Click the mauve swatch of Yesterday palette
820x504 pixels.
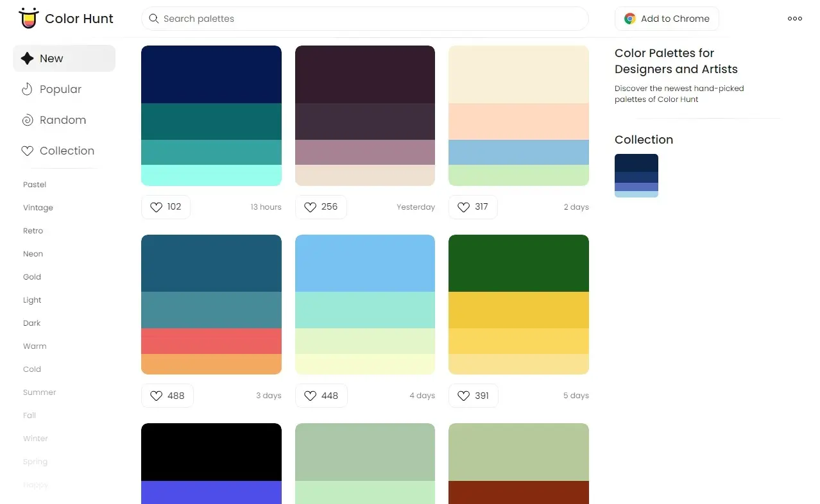(x=365, y=152)
